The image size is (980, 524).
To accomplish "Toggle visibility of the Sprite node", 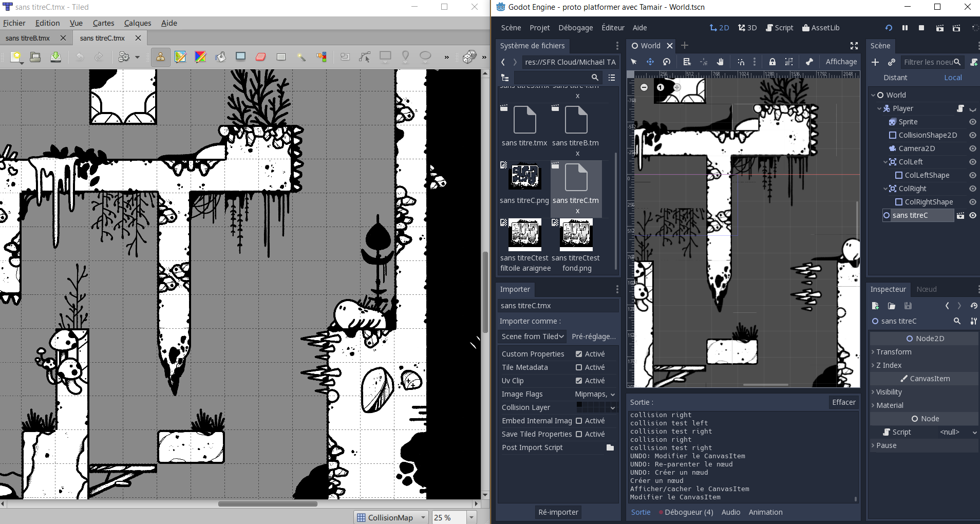I will click(x=972, y=122).
